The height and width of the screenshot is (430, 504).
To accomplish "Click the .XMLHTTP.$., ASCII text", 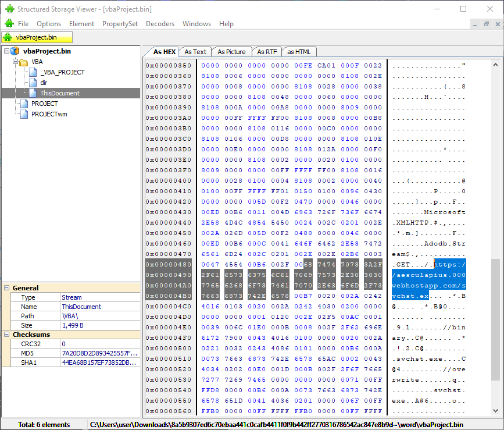I will click(x=419, y=222).
